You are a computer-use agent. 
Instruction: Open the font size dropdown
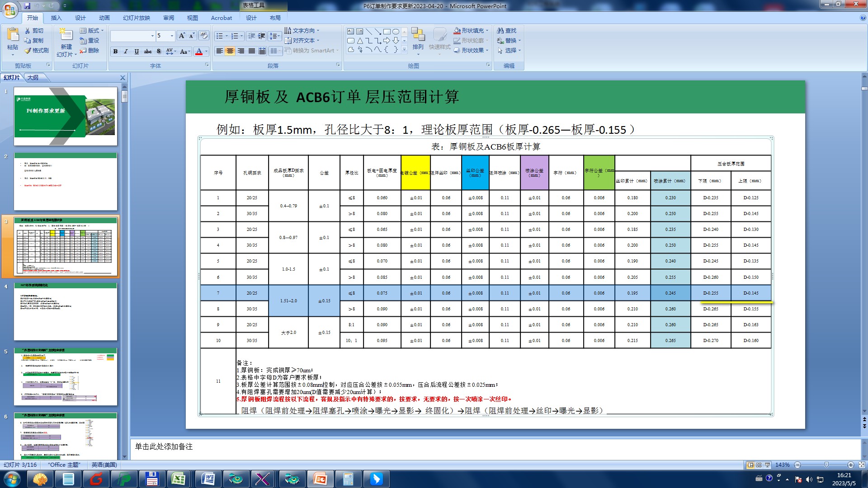click(x=172, y=36)
